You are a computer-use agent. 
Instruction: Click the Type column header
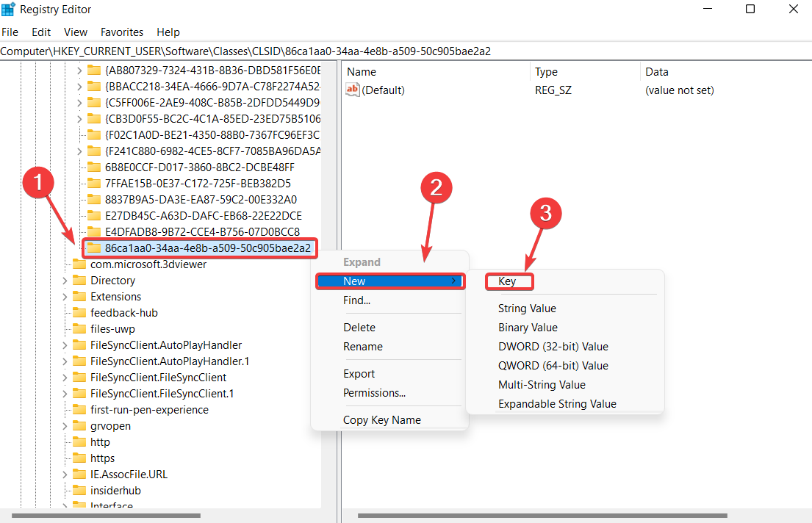(545, 71)
